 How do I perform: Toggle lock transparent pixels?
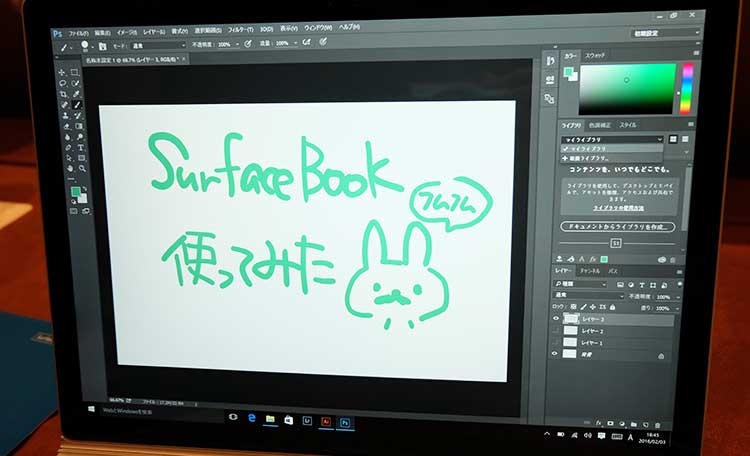pos(574,307)
